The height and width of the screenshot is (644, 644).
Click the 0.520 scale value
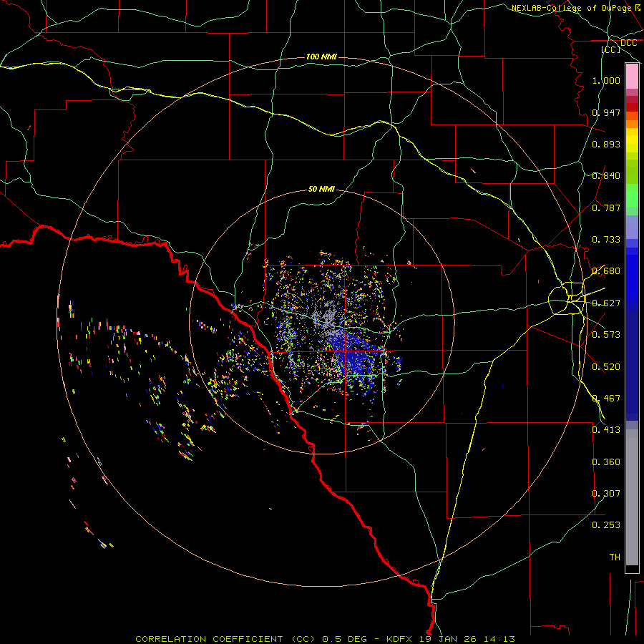point(606,367)
